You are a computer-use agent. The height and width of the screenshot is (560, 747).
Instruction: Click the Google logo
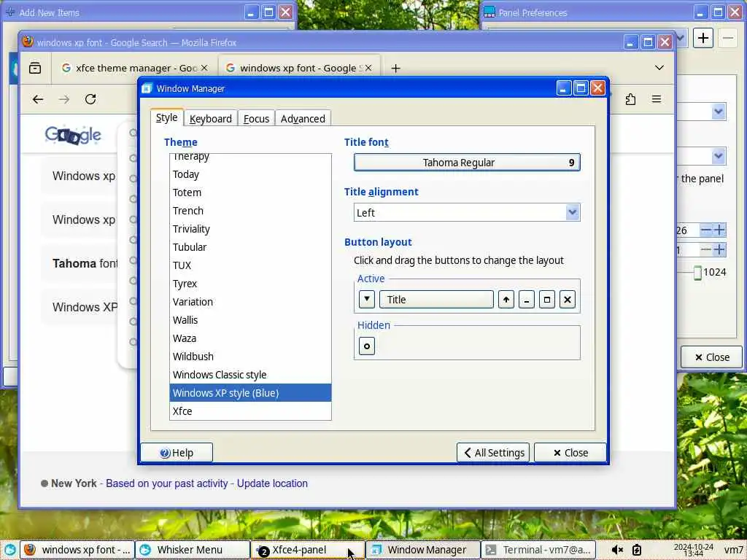pyautogui.click(x=73, y=135)
